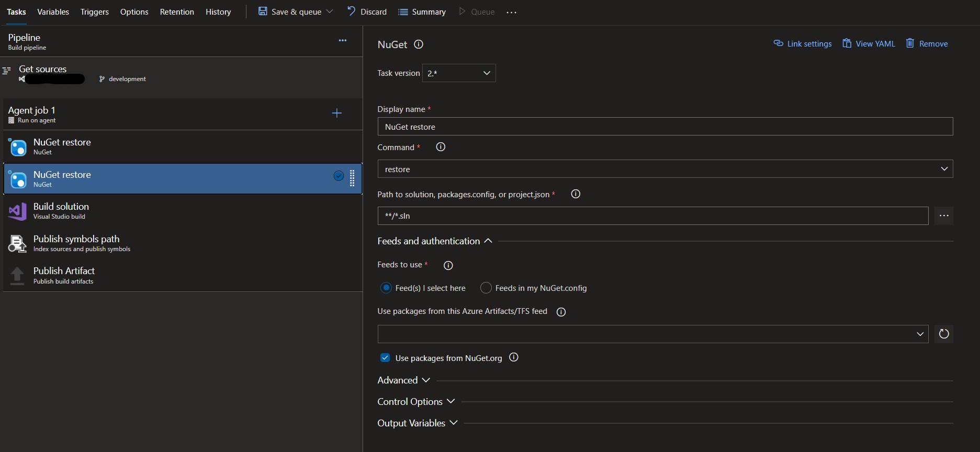Click the selected NuGet restore task icon
The width and height of the screenshot is (980, 452).
17,179
